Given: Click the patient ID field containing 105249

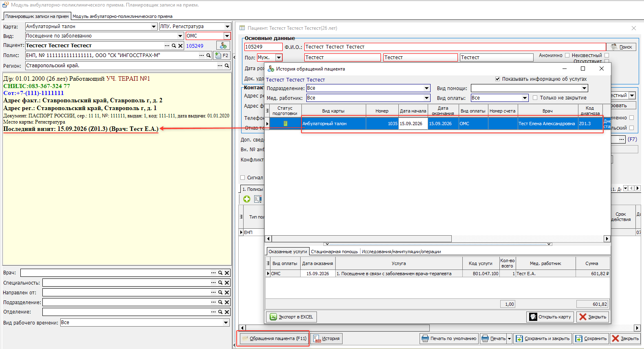Looking at the screenshot, I should coord(263,47).
